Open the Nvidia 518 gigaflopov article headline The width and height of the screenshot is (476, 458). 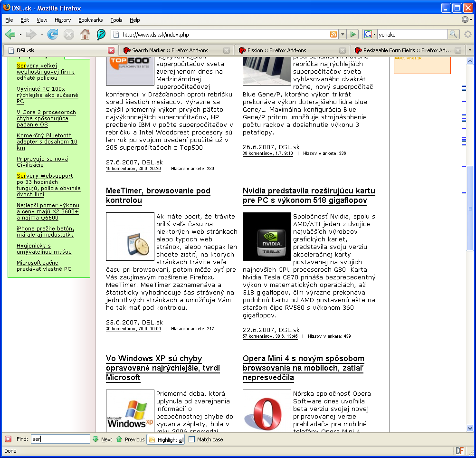pos(309,195)
